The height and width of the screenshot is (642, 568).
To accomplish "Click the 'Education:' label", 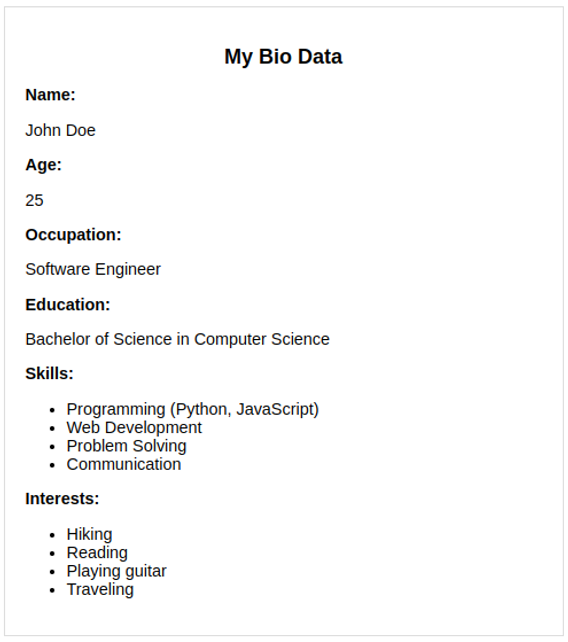I will (68, 305).
